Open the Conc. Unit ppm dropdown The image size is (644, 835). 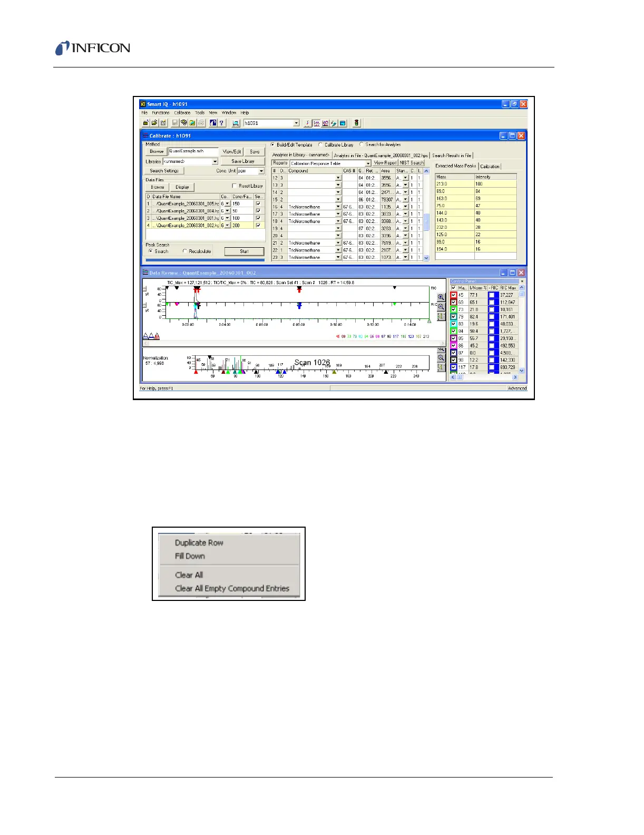[261, 171]
